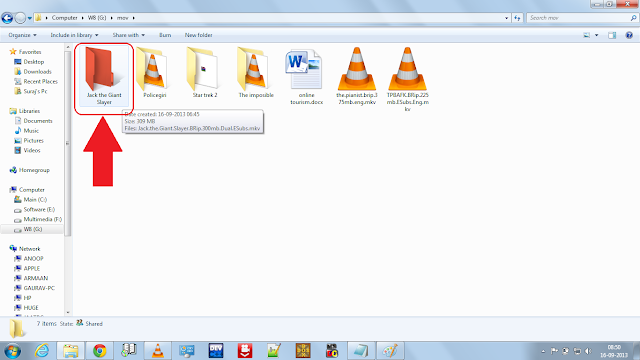Open the HUGE network computer

26,307
